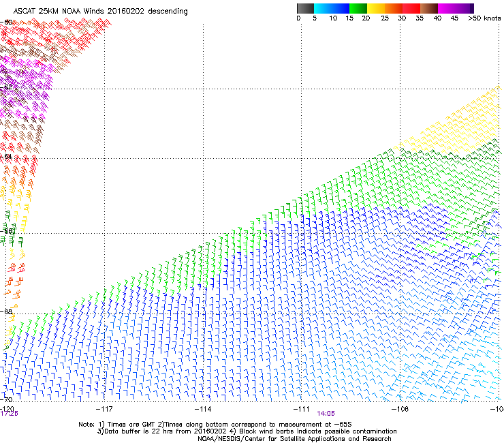This screenshot has height=443, width=504.
Task: Click the '-117' longitude axis label
Action: click(x=104, y=409)
